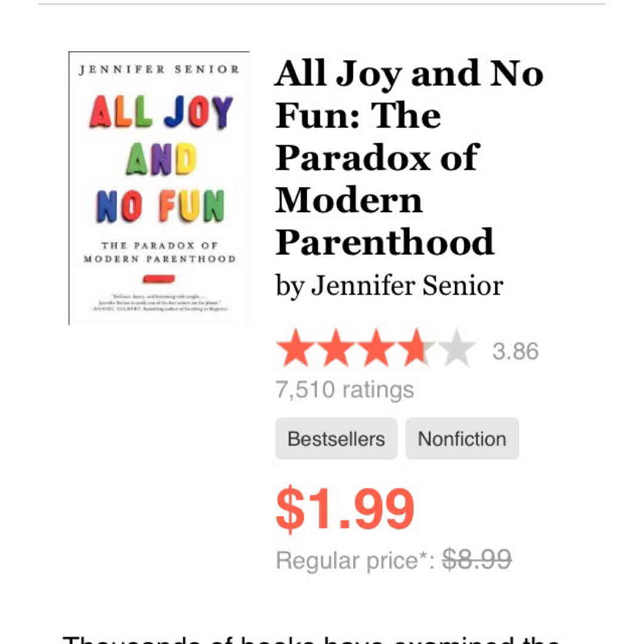View the 7,510 ratings link
Image resolution: width=644 pixels, height=644 pixels.
pos(345,389)
